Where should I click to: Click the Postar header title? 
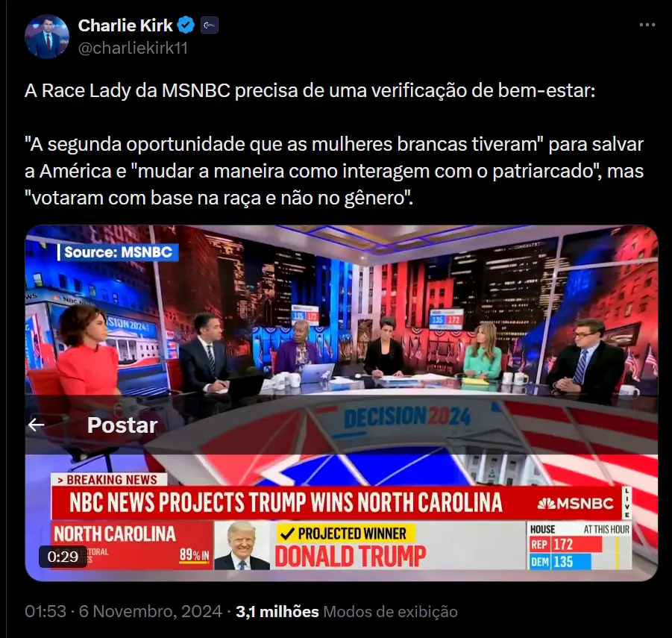point(122,425)
